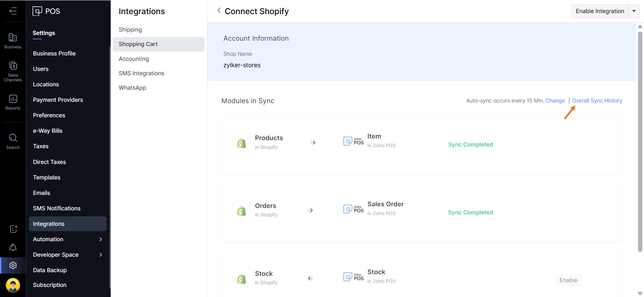644x297 pixels.
Task: Select the Accounting integrations category
Action: pyautogui.click(x=133, y=59)
